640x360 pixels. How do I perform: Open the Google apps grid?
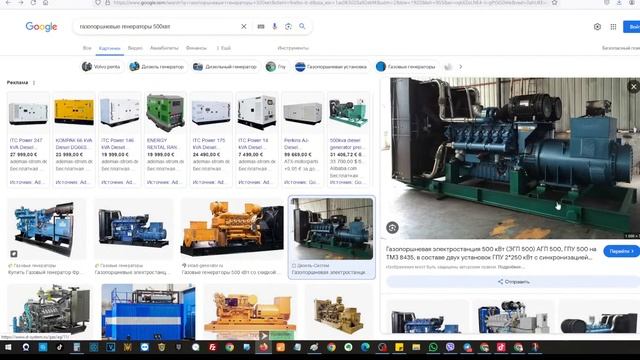pyautogui.click(x=613, y=27)
